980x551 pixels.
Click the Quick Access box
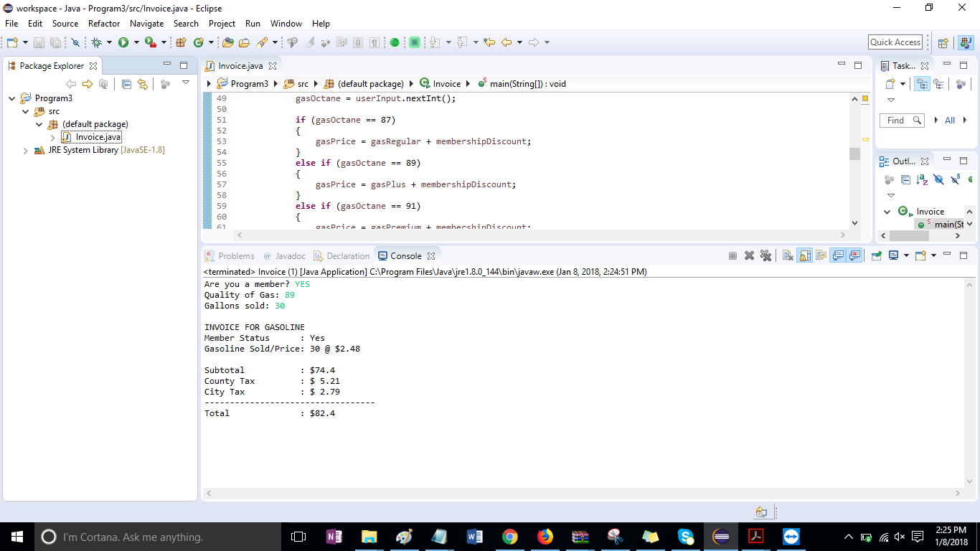[x=895, y=42]
